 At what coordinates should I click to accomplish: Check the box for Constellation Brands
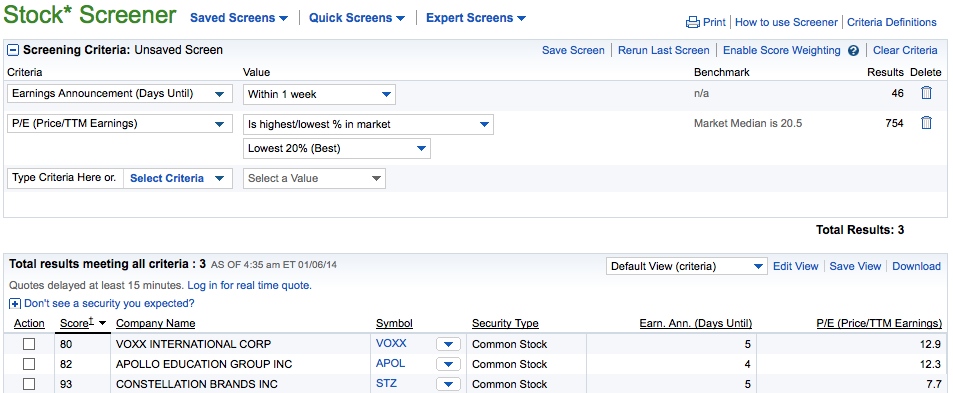(29, 384)
